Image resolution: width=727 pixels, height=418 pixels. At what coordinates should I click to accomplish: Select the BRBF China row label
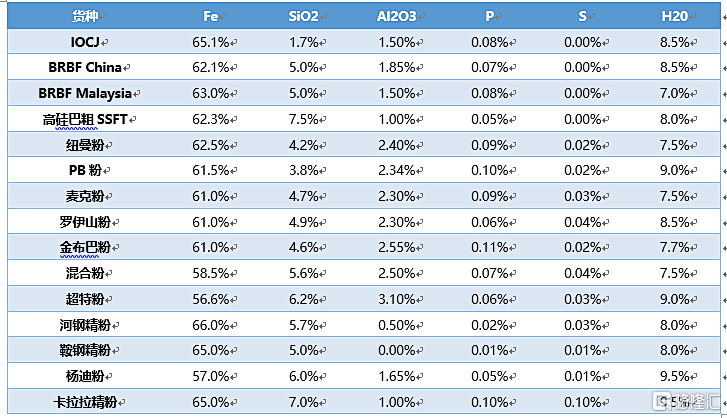85,68
